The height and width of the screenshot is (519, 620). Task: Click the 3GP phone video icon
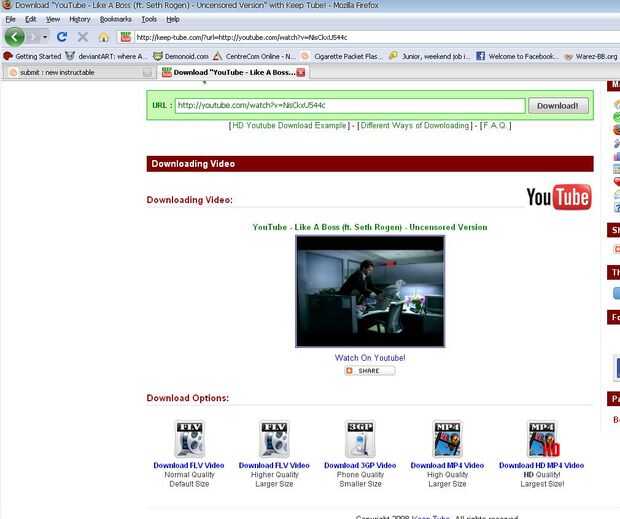coord(360,439)
